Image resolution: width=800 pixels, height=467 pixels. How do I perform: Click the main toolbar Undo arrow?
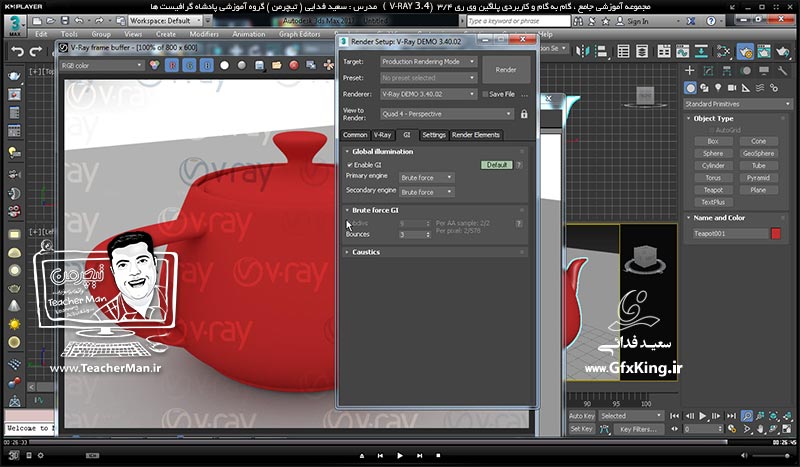(18, 51)
